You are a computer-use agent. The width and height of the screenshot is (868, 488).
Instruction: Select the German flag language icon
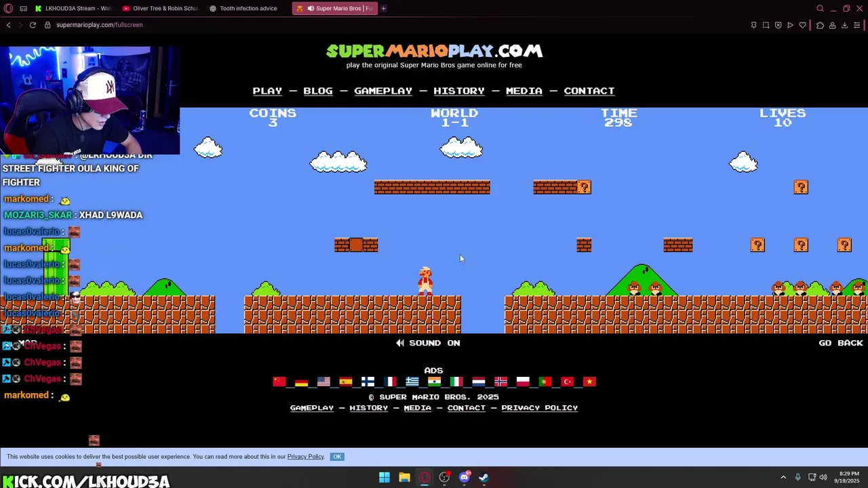302,382
